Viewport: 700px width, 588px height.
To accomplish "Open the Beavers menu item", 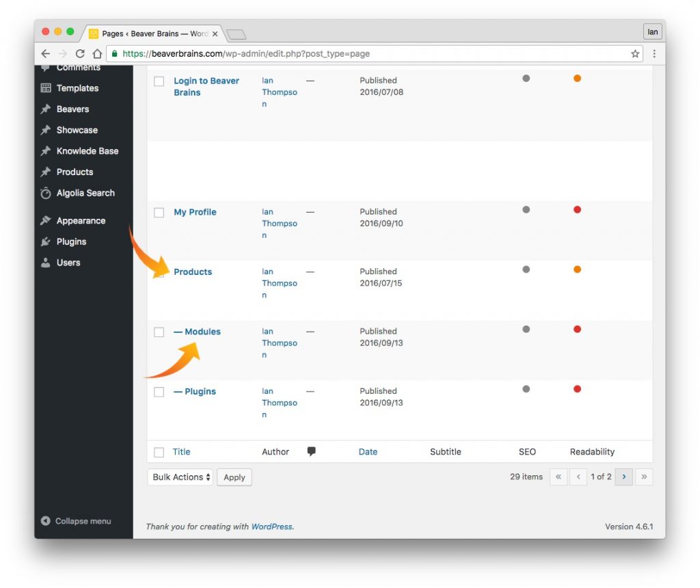I will point(72,109).
